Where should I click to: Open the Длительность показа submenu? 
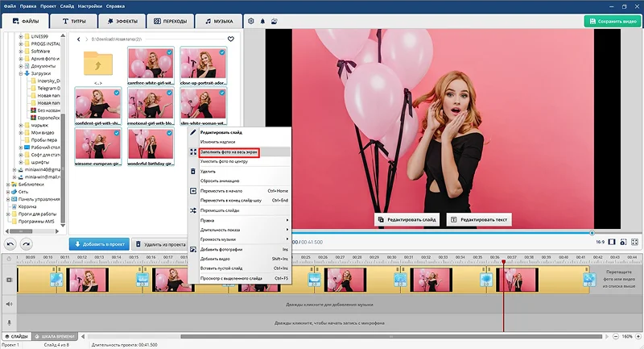[x=239, y=230]
